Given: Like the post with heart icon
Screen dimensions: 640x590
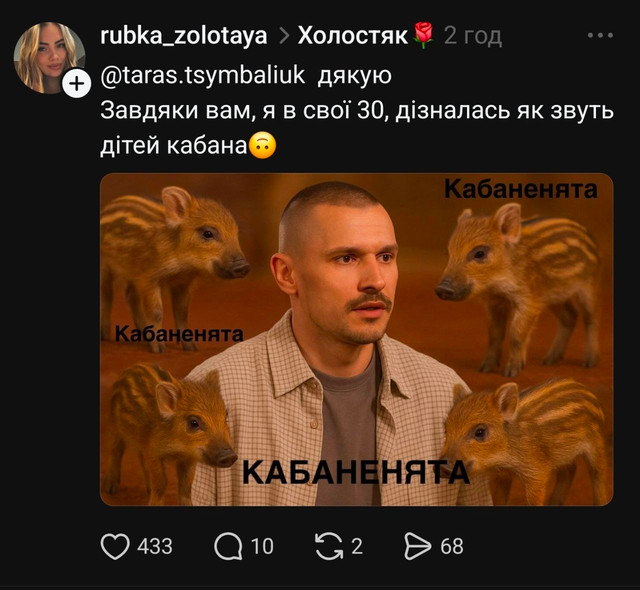Looking at the screenshot, I should coord(115,546).
